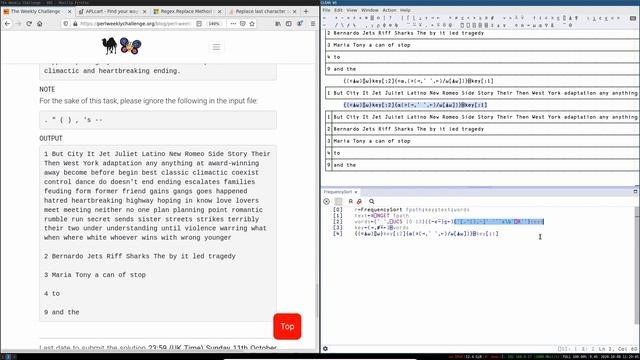Click the Firefox address bar URL
Viewport: 640px width, 360px height.
click(136, 24)
